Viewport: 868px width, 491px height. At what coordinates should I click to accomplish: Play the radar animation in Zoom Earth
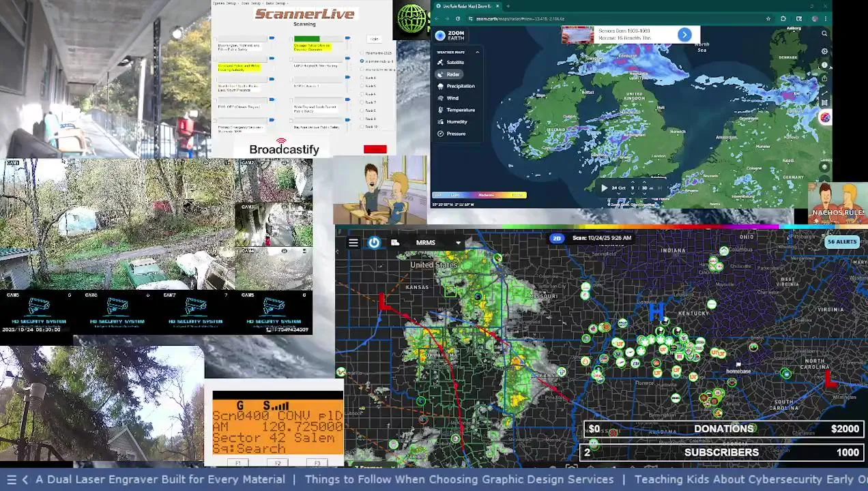[x=603, y=188]
